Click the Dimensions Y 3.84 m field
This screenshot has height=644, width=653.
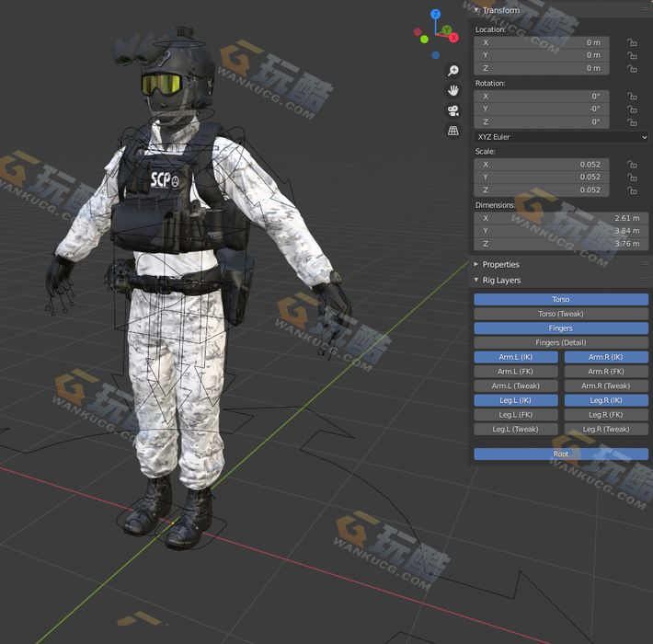[561, 231]
